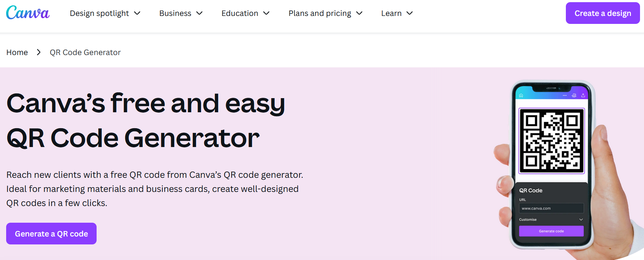This screenshot has width=644, height=260.
Task: Expand the Education chevron arrow
Action: pos(266,13)
